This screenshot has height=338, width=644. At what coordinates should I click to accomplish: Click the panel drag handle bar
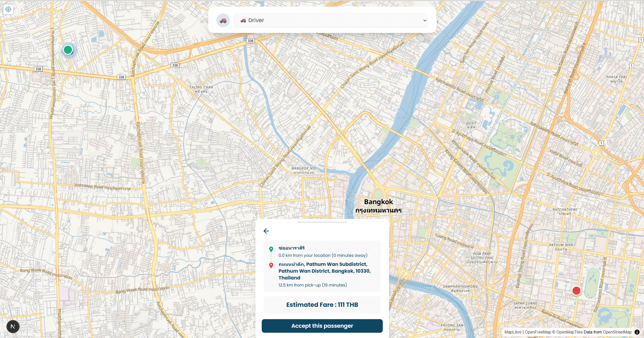click(322, 222)
